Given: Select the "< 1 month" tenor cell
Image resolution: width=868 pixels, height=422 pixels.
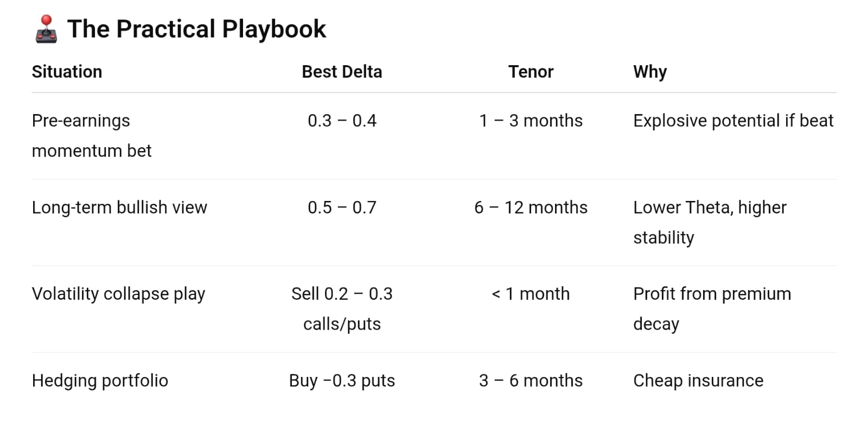Looking at the screenshot, I should coord(531,294).
